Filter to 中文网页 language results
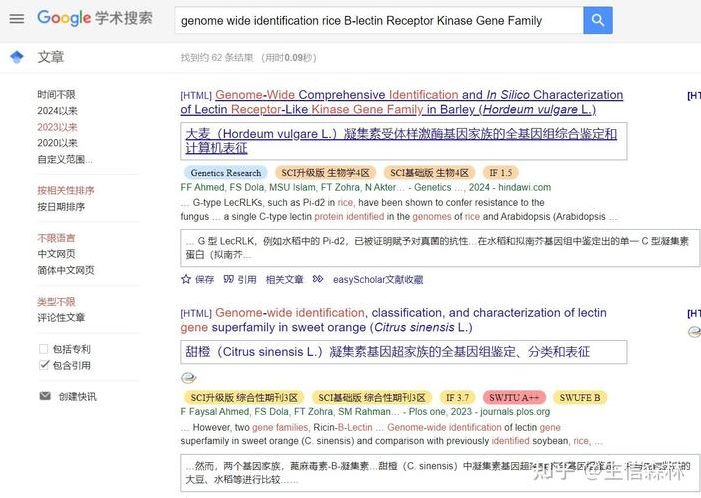Viewport: 701px width, 498px height. (60, 254)
